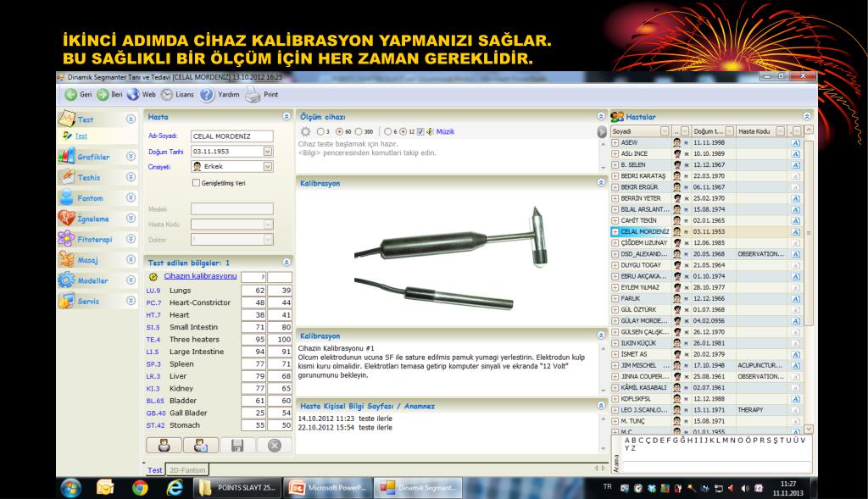This screenshot has width=868, height=499.
Task: Select the 6 volt radio button
Action: tap(387, 131)
